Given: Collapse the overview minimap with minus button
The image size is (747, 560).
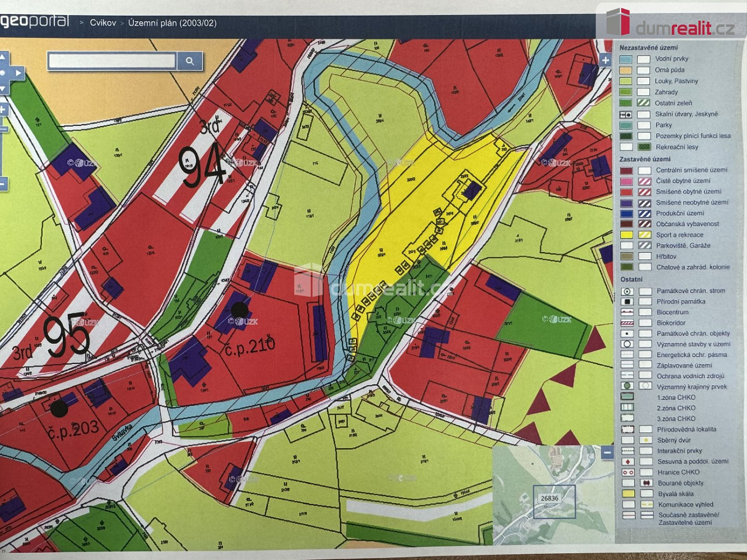Looking at the screenshot, I should coord(607,452).
